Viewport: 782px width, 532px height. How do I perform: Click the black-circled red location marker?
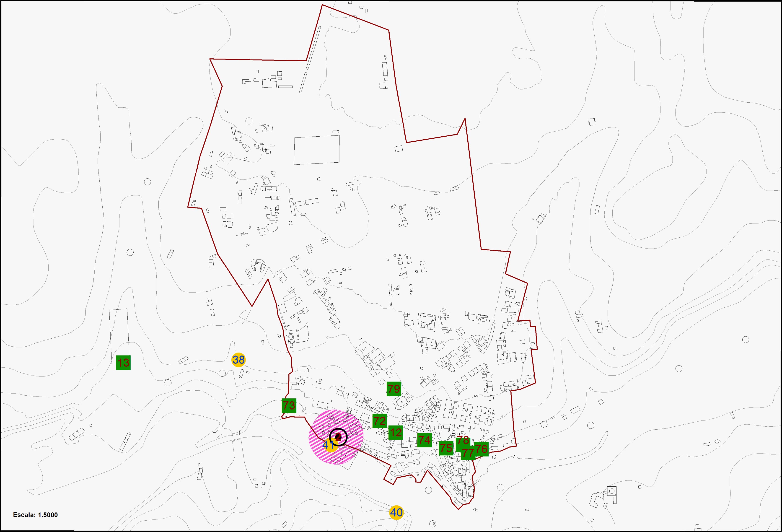pyautogui.click(x=338, y=437)
